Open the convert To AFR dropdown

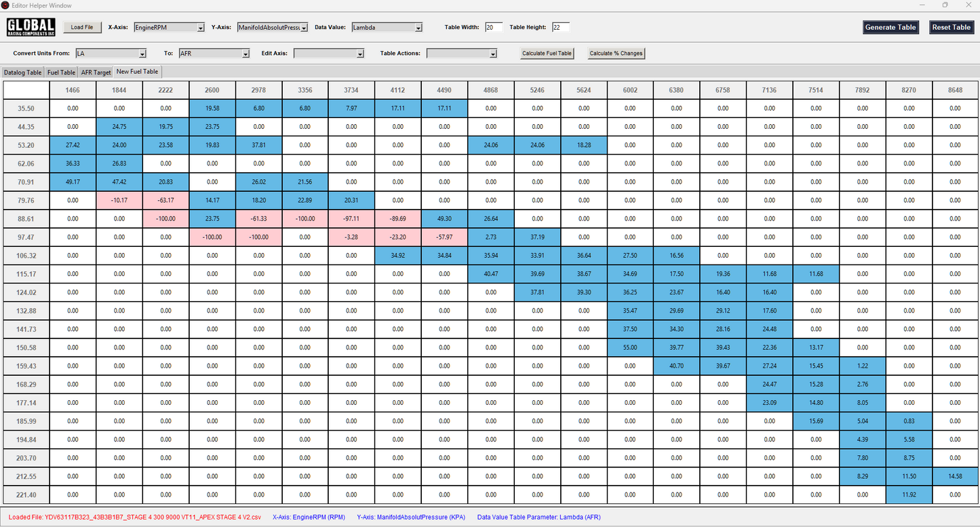pyautogui.click(x=214, y=54)
